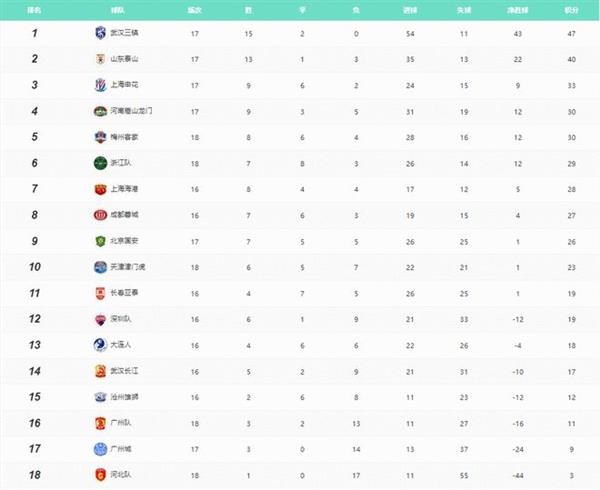This screenshot has height=490, width=600.
Task: Click the 广州城 blue round logo
Action: pyautogui.click(x=100, y=449)
